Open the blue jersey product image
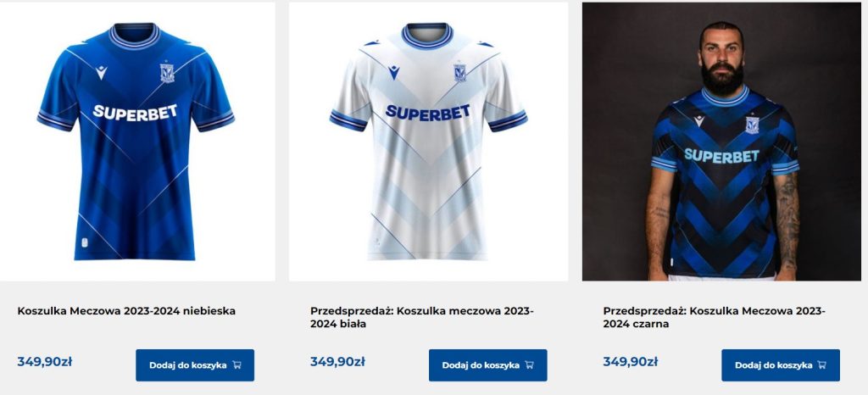This screenshot has height=395, width=868. pyautogui.click(x=137, y=142)
